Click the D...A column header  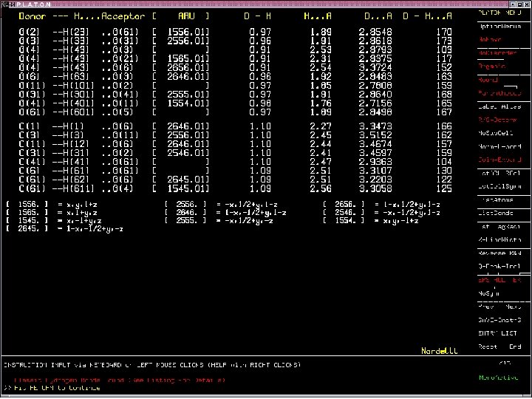378,16
